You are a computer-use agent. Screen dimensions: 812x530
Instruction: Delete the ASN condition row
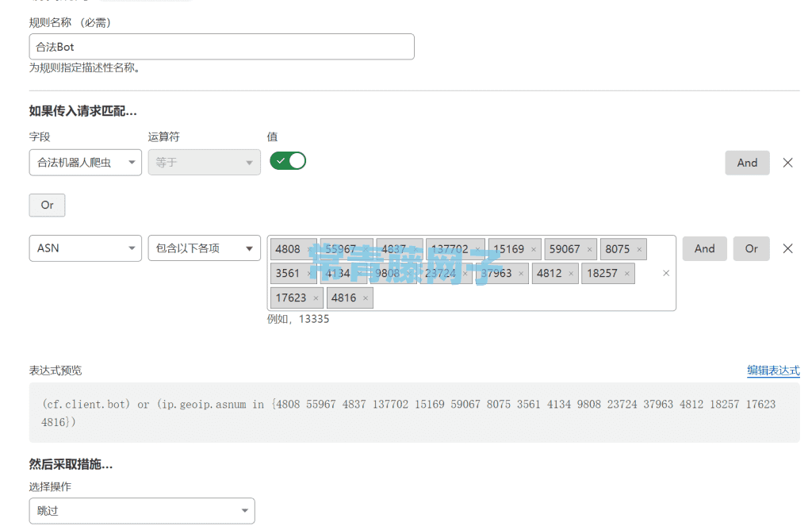coord(787,248)
